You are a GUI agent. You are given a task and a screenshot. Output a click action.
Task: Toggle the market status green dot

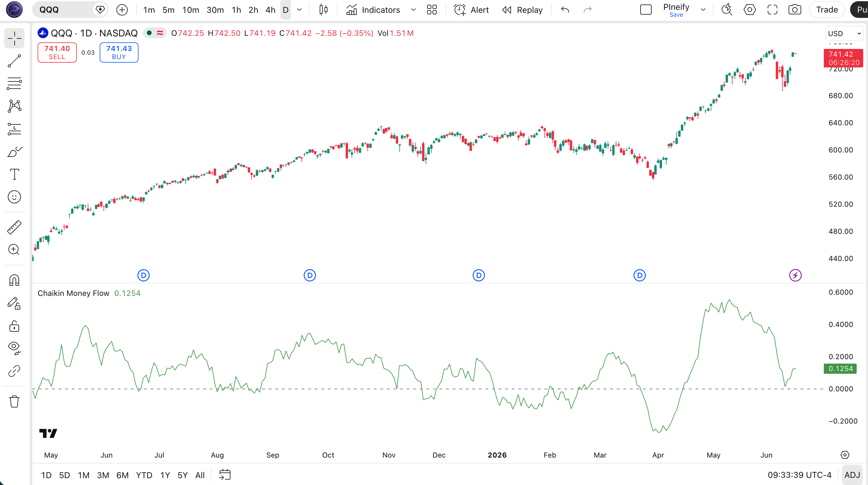coord(149,33)
